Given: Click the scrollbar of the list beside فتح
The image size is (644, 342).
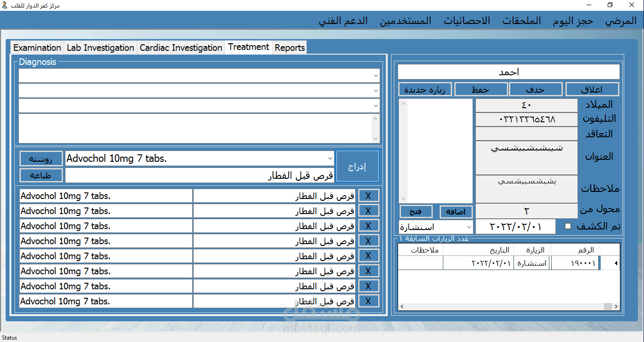Looking at the screenshot, I should (x=403, y=151).
